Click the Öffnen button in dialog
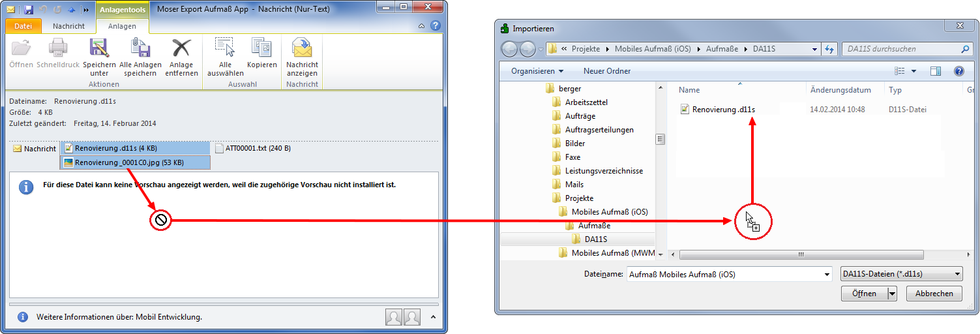The image size is (980, 334). pyautogui.click(x=864, y=294)
